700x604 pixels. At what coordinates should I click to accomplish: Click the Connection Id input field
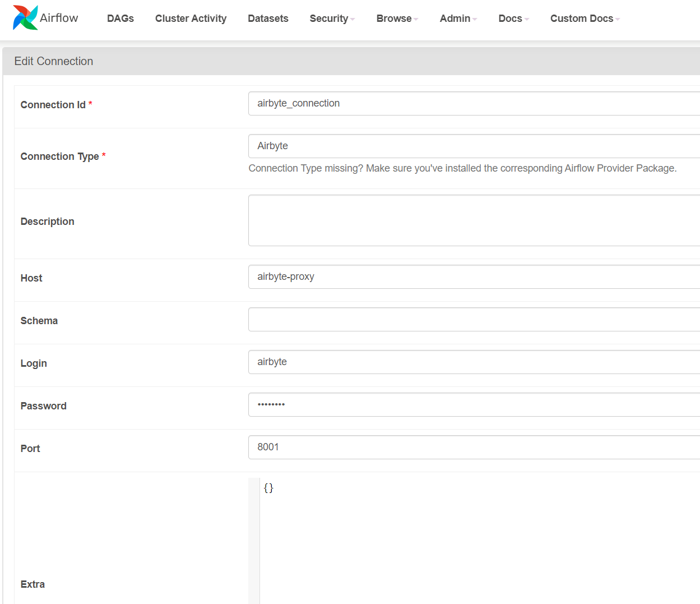click(474, 104)
